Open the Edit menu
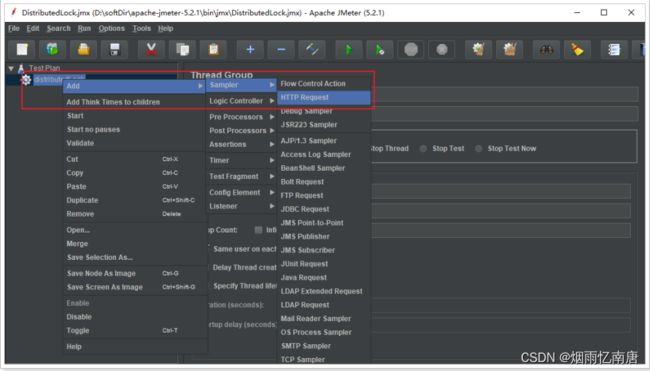Image resolution: width=650 pixels, height=371 pixels. coord(33,28)
